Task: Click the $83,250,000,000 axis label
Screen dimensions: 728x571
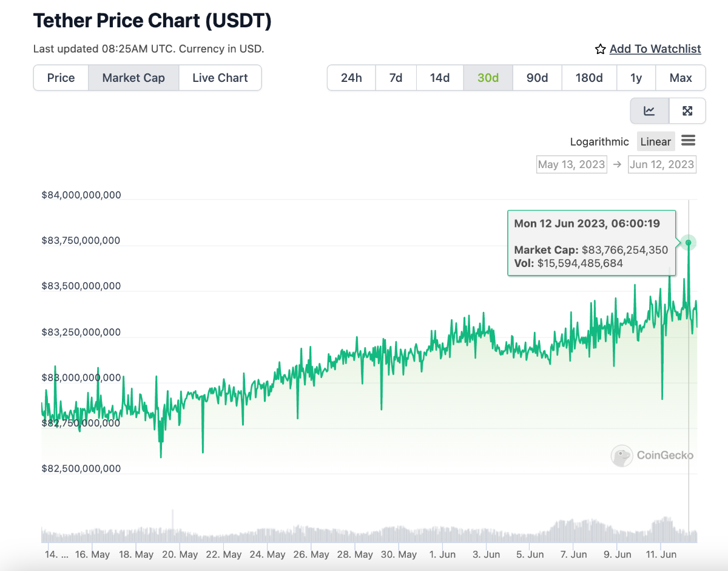Action: (x=81, y=333)
